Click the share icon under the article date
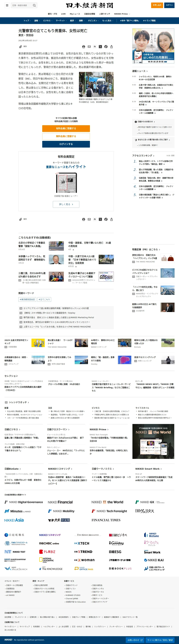Screen dimensions: 179x644 [112, 47]
